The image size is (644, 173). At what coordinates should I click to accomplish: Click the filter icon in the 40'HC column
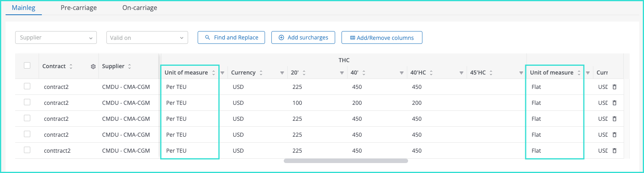tap(461, 73)
